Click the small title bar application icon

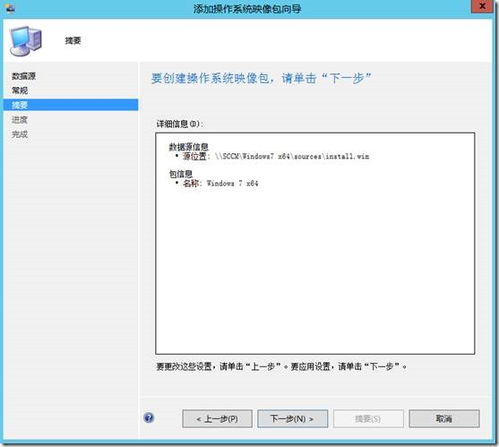tap(10, 8)
